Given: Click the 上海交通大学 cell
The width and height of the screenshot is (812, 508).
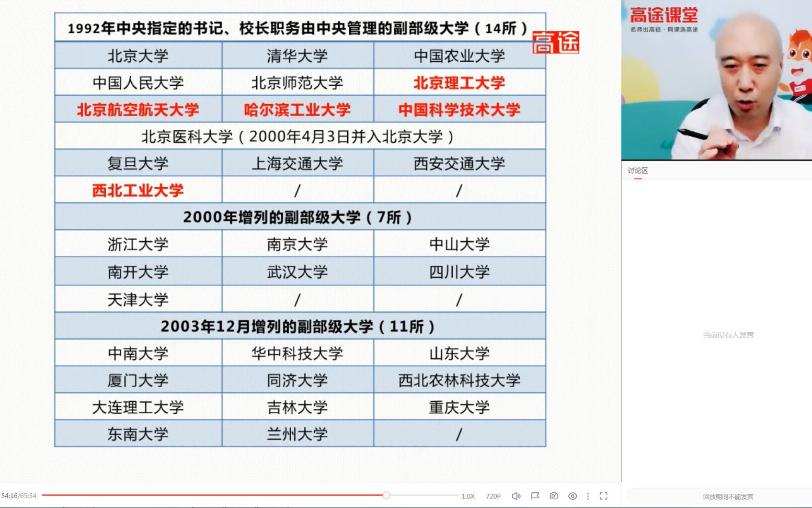Looking at the screenshot, I should (298, 163).
